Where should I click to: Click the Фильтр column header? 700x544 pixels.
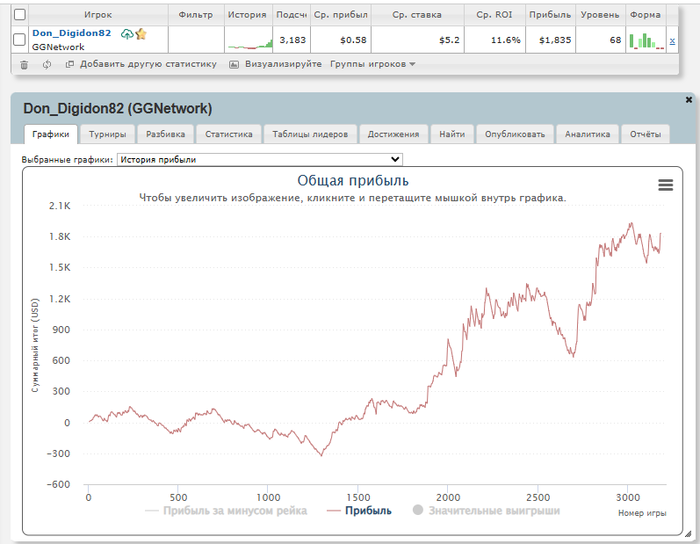tap(196, 15)
